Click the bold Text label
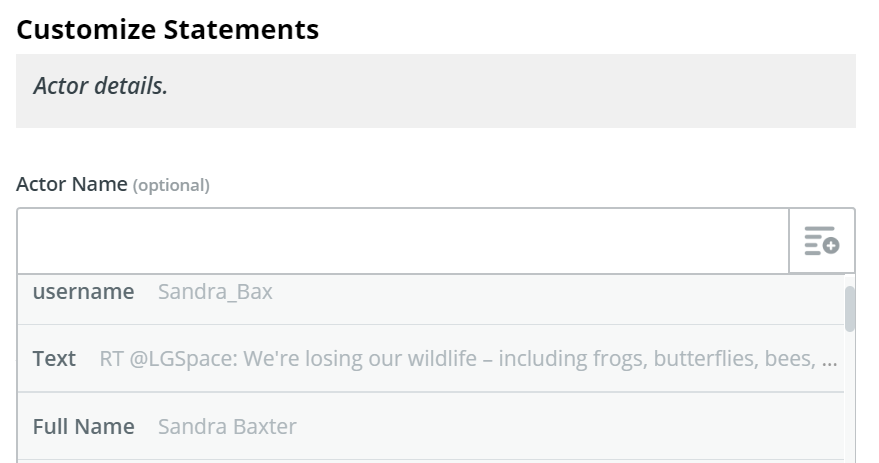879x463 pixels. coord(54,359)
